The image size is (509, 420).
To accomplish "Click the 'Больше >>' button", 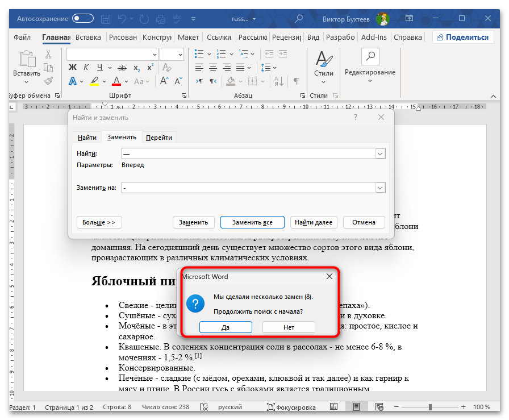I will pos(99,222).
